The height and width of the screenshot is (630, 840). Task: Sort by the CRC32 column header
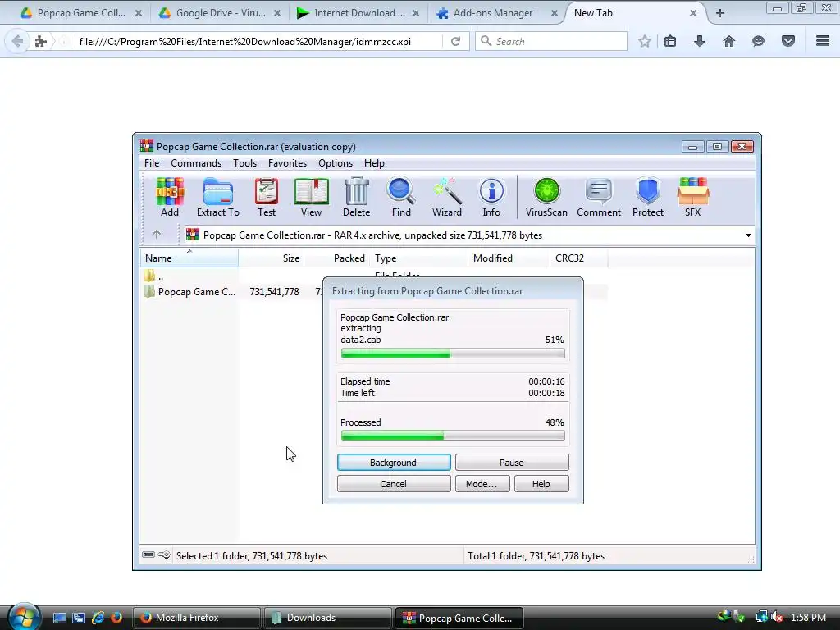[579, 258]
